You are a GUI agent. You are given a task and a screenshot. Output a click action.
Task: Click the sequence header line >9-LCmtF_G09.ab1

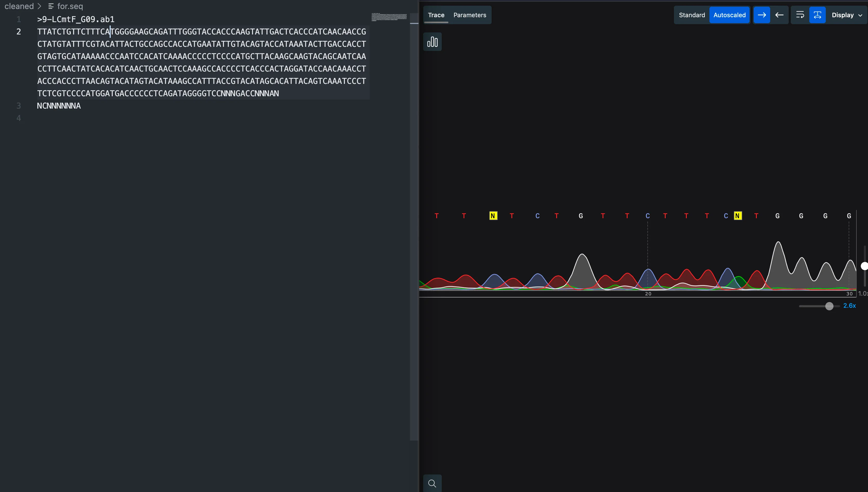pos(76,19)
